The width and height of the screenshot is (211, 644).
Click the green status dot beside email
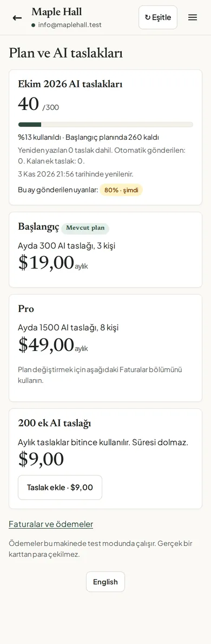[33, 25]
